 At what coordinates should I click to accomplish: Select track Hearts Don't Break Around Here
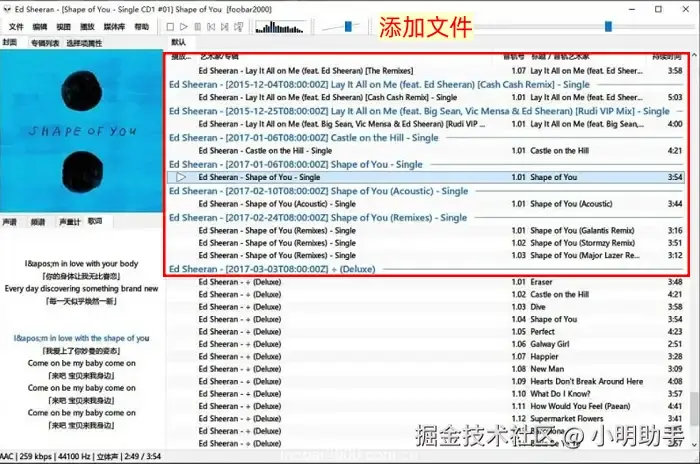(425, 382)
